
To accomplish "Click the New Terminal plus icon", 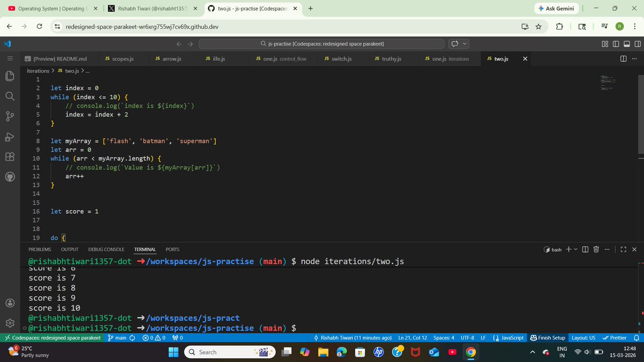I will point(568,249).
